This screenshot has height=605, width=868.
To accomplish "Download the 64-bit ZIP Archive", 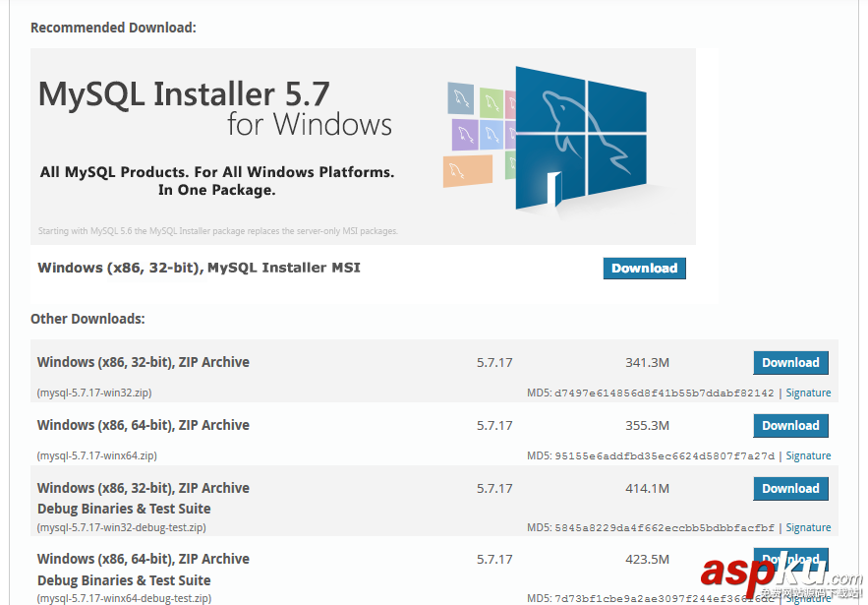I will coord(790,426).
